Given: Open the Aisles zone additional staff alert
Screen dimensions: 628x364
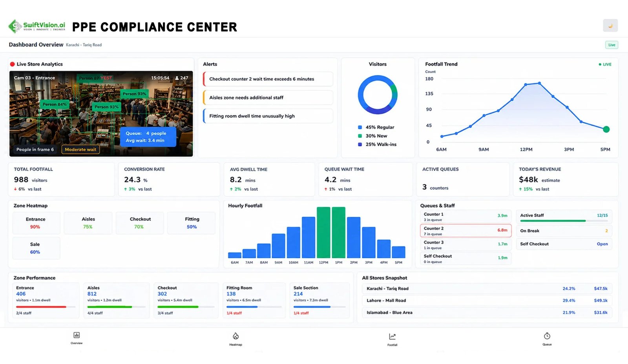Looking at the screenshot, I should tap(268, 98).
